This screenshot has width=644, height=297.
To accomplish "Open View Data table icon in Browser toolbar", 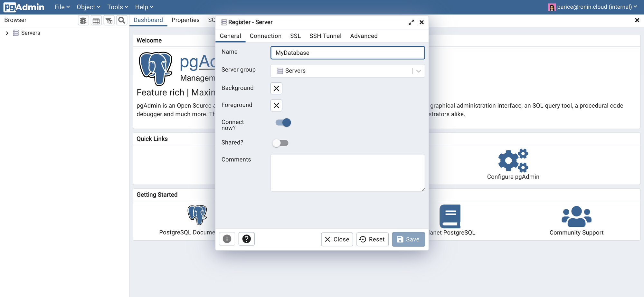I will click(x=96, y=21).
